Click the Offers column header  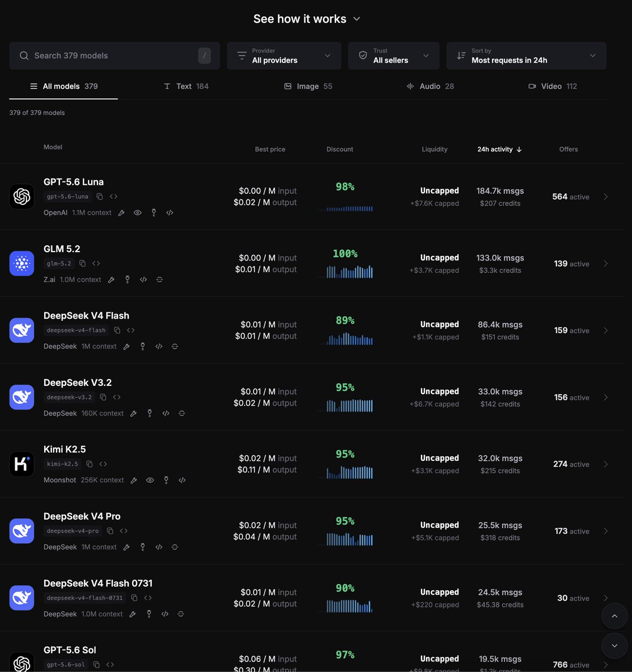click(x=568, y=150)
